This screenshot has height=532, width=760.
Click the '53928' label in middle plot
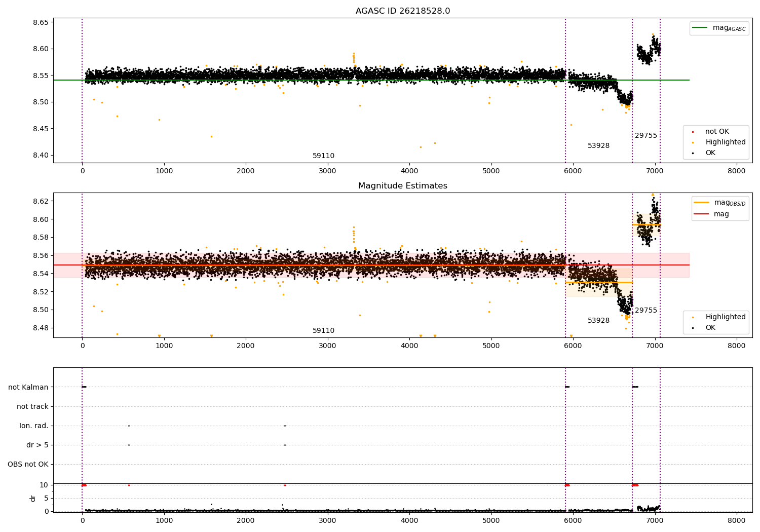598,321
